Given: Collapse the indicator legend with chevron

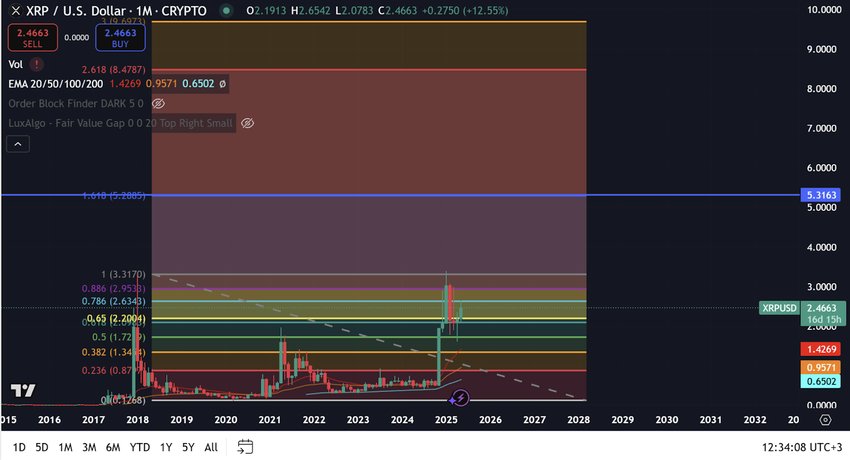Looking at the screenshot, I should (x=18, y=144).
